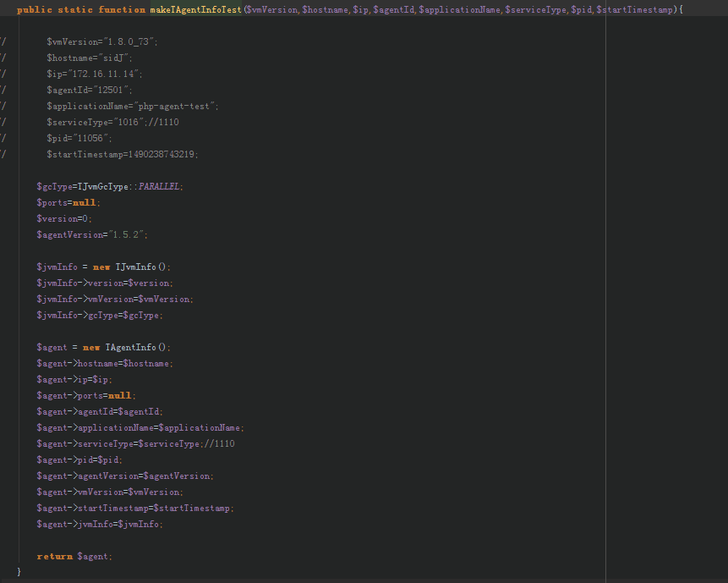Click the $agent->pid=$pid line
The width and height of the screenshot is (728, 583).
point(79,459)
